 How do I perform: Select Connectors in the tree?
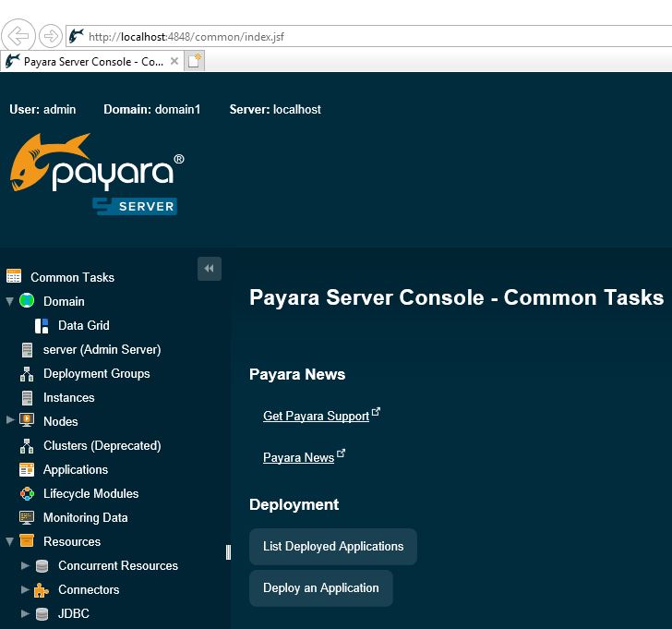[89, 589]
